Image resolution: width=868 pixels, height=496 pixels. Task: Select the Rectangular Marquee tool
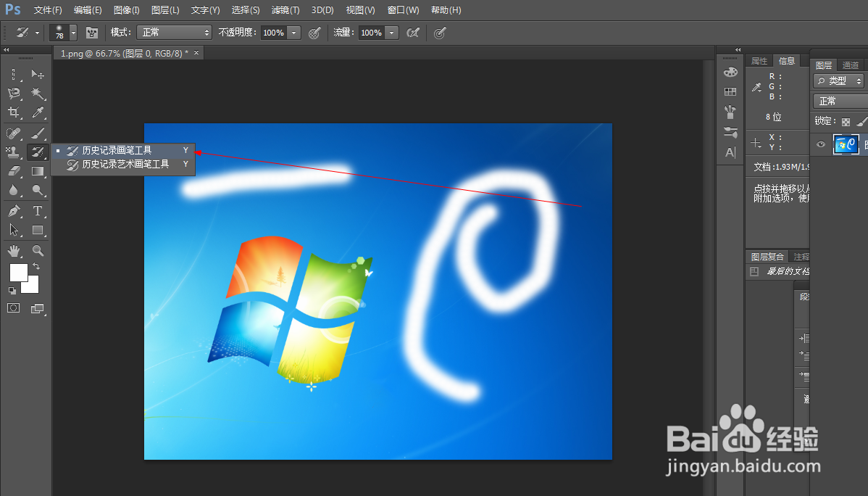pos(14,74)
